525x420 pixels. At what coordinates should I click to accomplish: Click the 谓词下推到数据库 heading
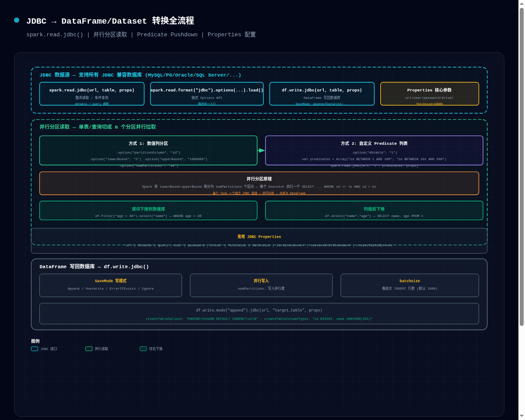point(148,209)
